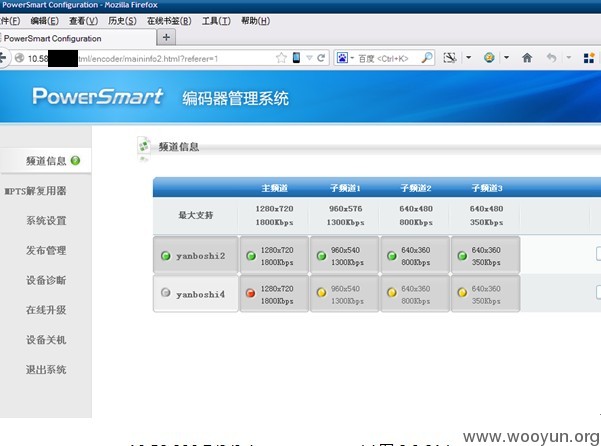Open 设备诊断 sidebar item

click(x=46, y=280)
